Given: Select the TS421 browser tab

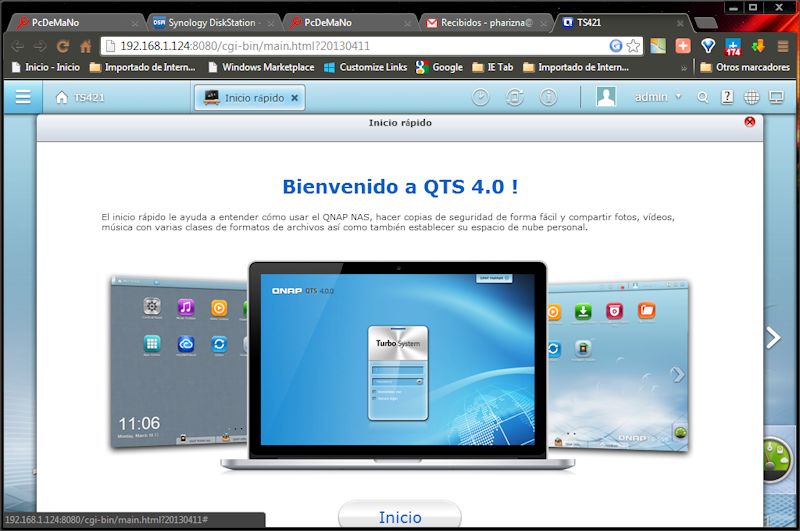Looking at the screenshot, I should click(x=622, y=22).
